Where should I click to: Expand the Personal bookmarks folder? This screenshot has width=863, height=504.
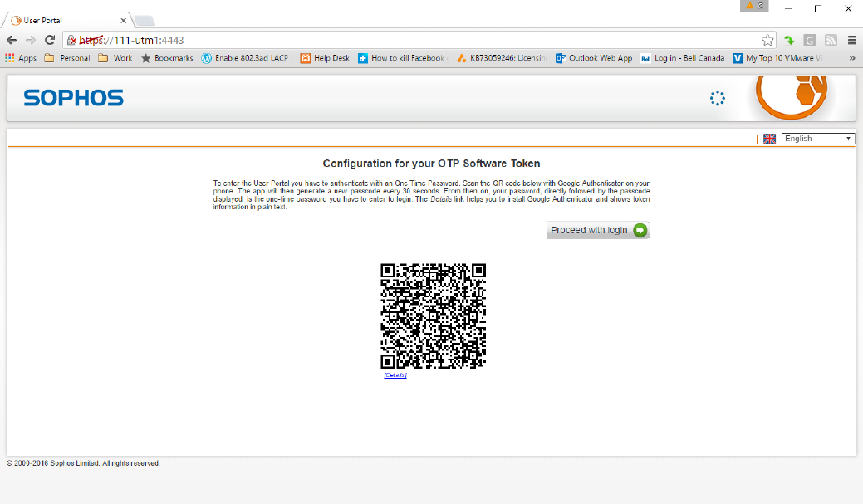pos(67,58)
